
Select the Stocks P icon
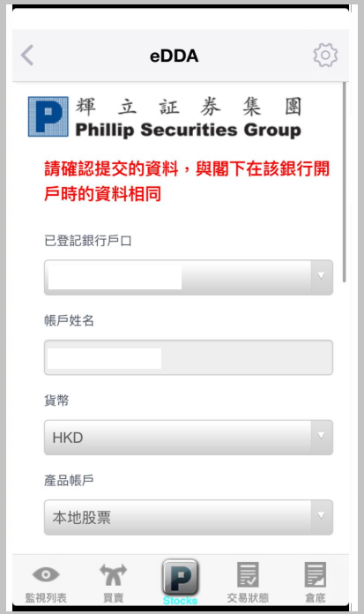point(181,577)
